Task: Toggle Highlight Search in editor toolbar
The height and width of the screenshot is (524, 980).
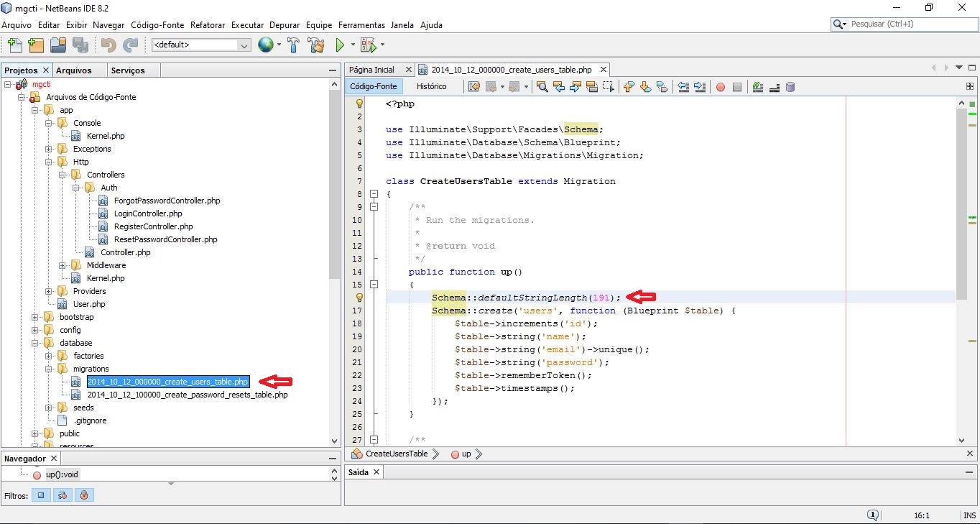Action: point(592,87)
